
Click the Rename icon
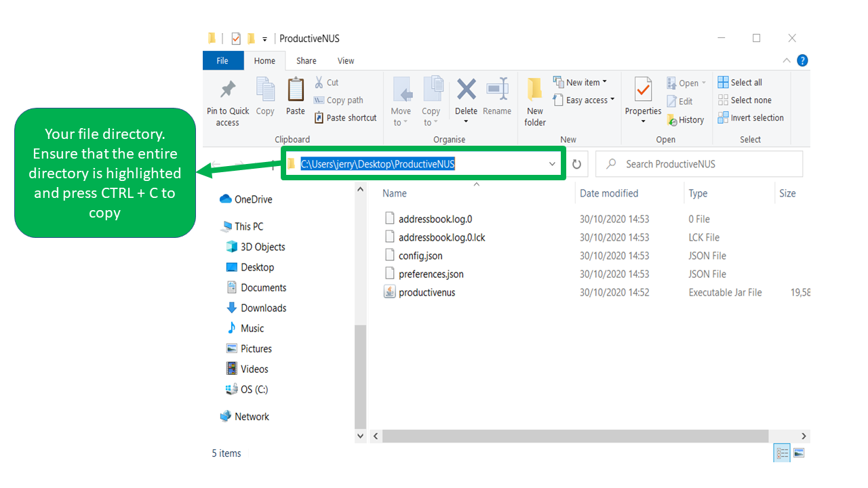point(497,89)
